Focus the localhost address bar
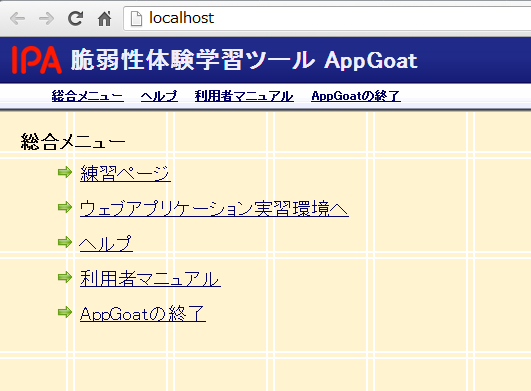The image size is (531, 391). (327, 18)
